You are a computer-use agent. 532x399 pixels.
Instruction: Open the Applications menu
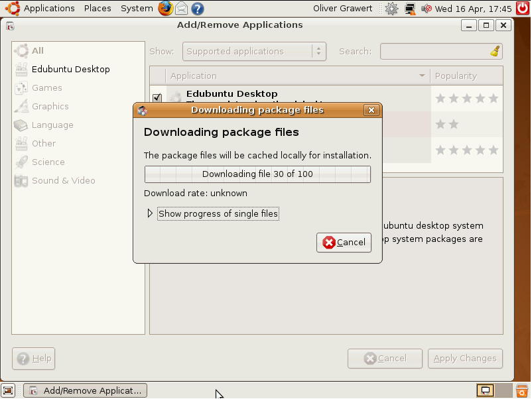point(49,9)
